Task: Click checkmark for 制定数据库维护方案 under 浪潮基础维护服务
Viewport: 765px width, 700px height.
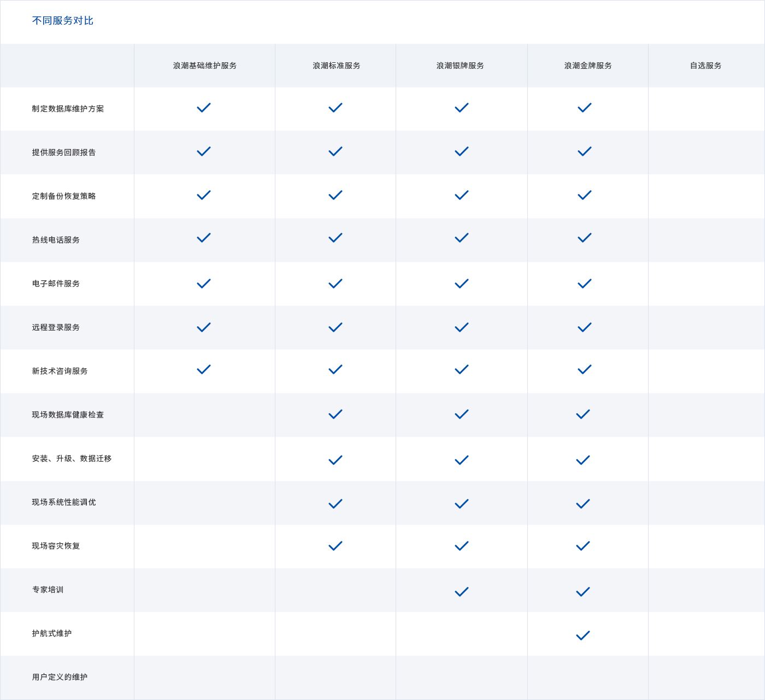Action: coord(204,108)
